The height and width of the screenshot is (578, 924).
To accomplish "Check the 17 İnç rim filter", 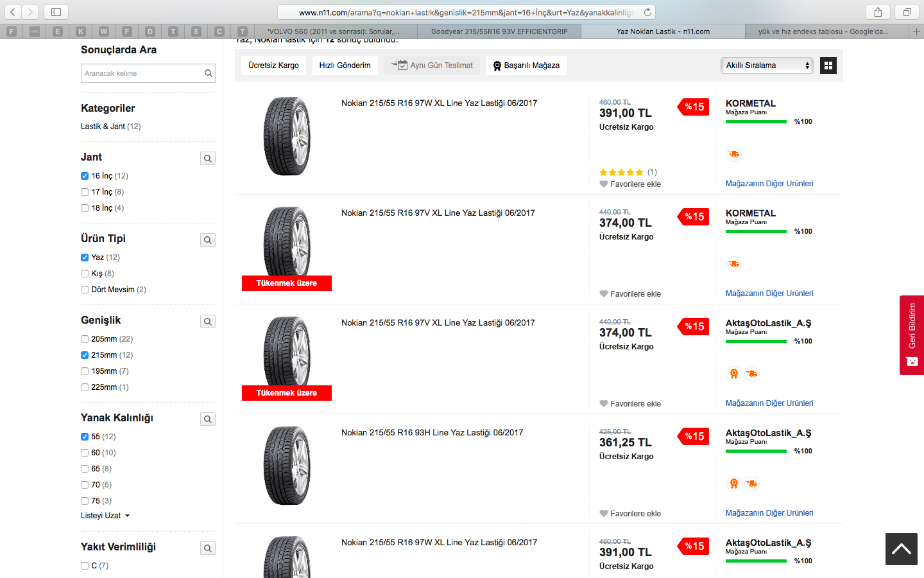I will click(85, 192).
